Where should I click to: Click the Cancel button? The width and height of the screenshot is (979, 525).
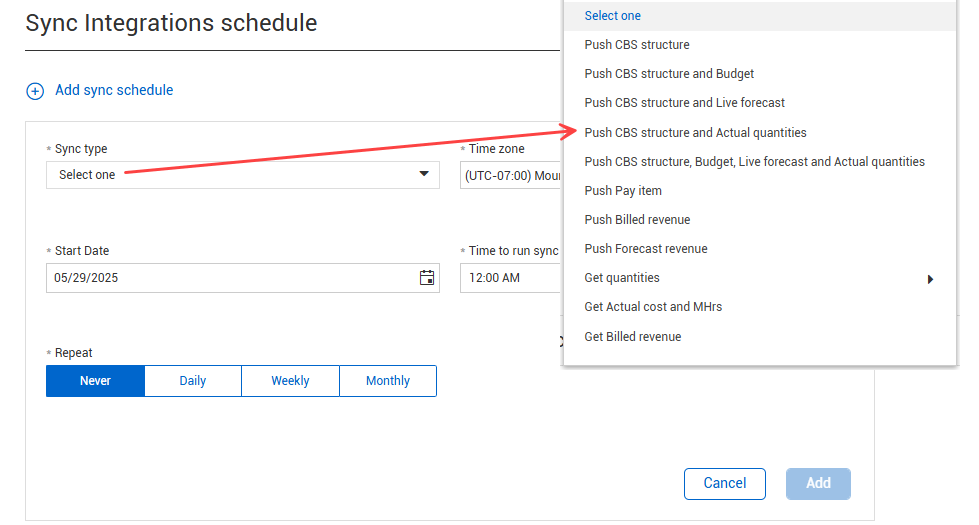tap(725, 484)
